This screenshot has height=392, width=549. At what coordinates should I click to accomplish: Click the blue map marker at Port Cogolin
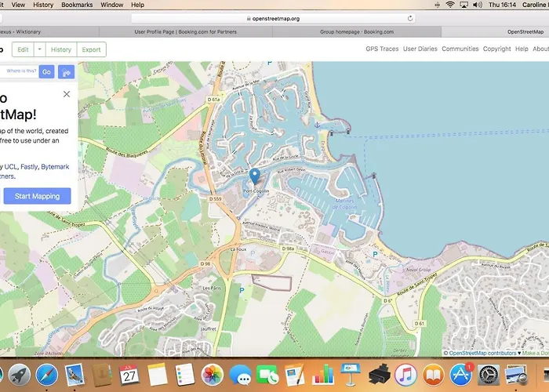(x=255, y=176)
